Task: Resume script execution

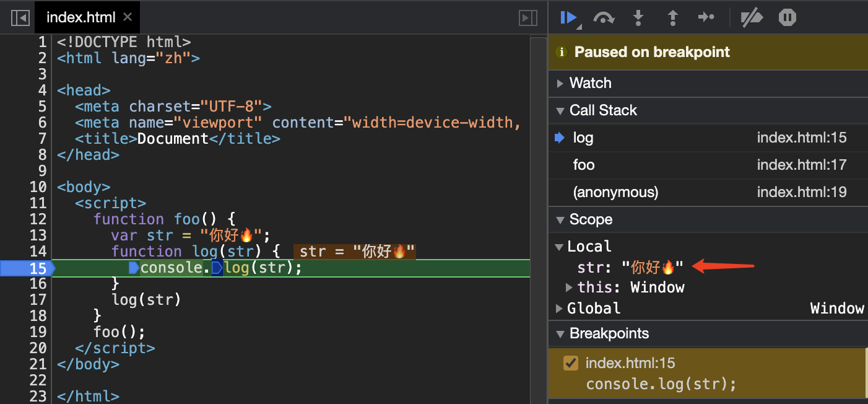Action: [569, 17]
